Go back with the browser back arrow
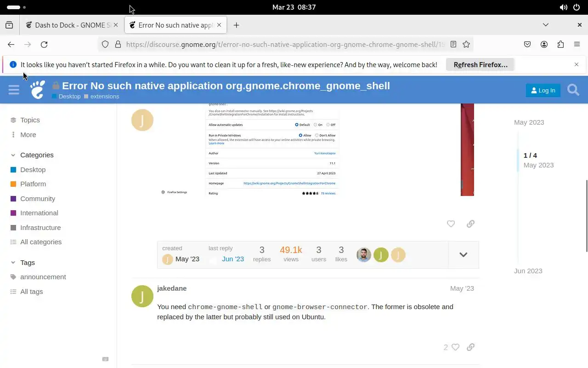The width and height of the screenshot is (588, 368). coord(11,44)
